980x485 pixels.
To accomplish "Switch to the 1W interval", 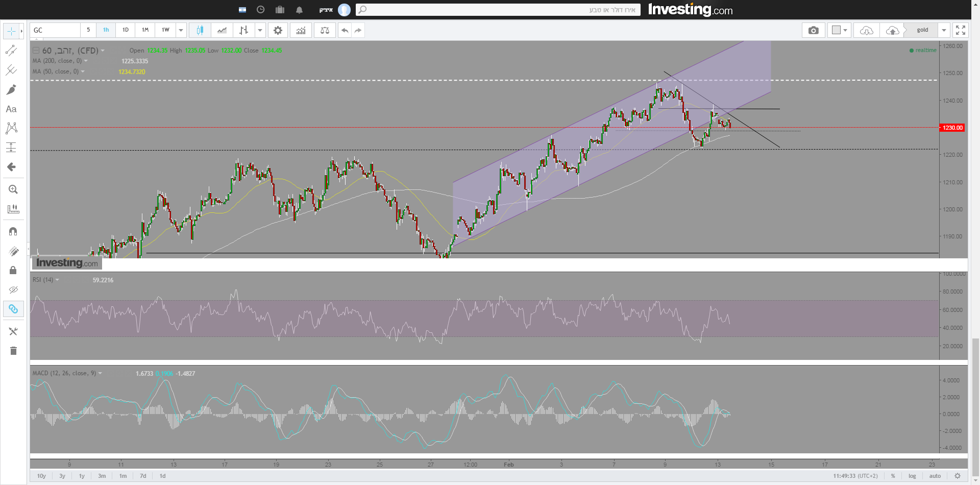I will tap(165, 30).
